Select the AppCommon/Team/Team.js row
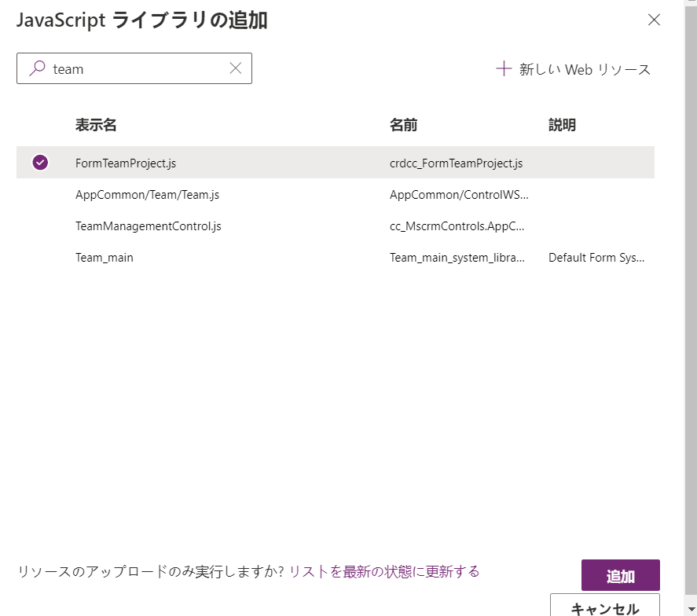Screen dimensions: 697x616 click(x=141, y=195)
